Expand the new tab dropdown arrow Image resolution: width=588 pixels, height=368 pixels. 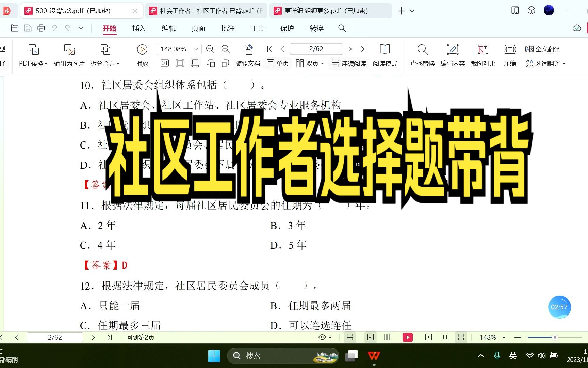pos(412,11)
